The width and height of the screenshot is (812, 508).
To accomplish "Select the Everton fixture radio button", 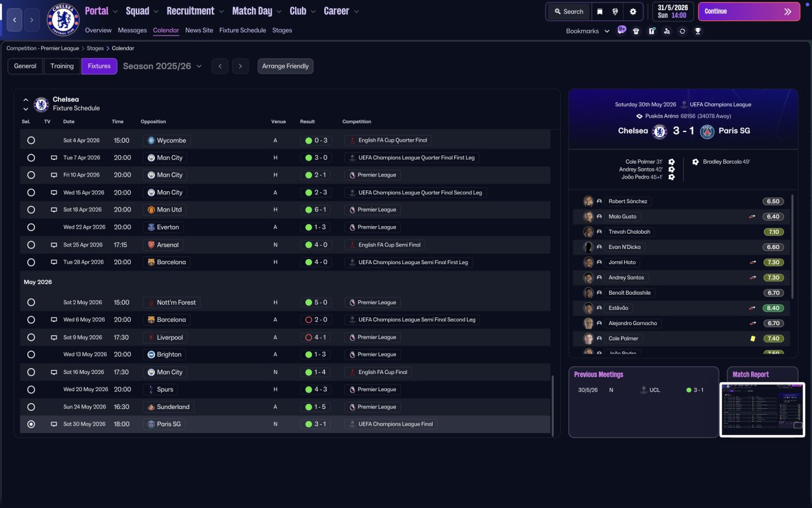I will click(31, 227).
